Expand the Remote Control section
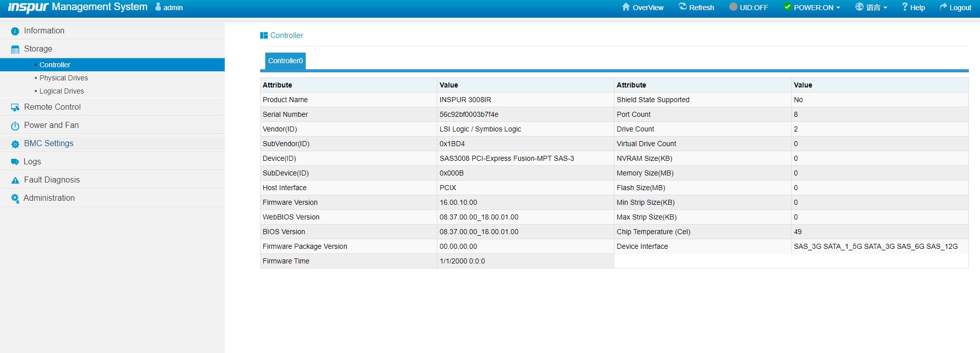Image resolution: width=980 pixels, height=353 pixels. pyautogui.click(x=112, y=107)
